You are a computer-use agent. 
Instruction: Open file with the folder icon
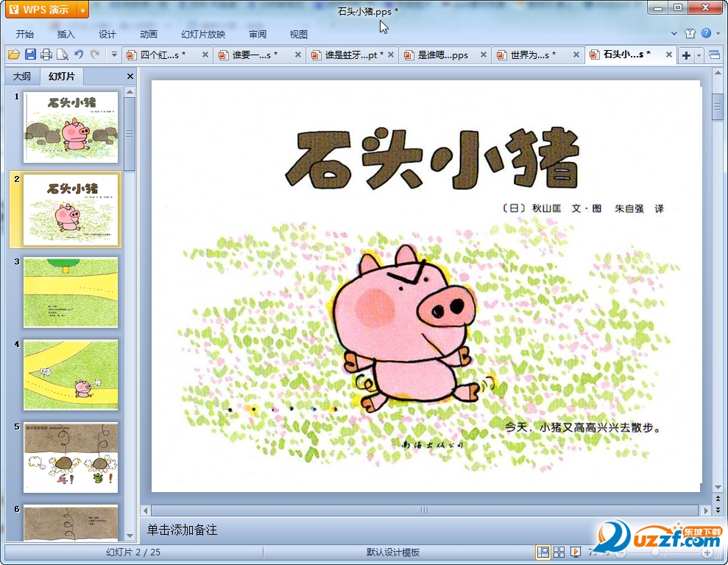(13, 55)
